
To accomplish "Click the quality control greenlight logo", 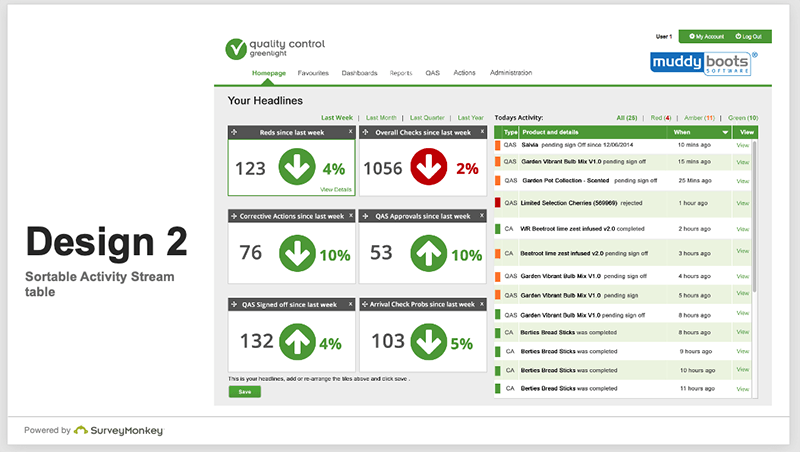I will 264,48.
